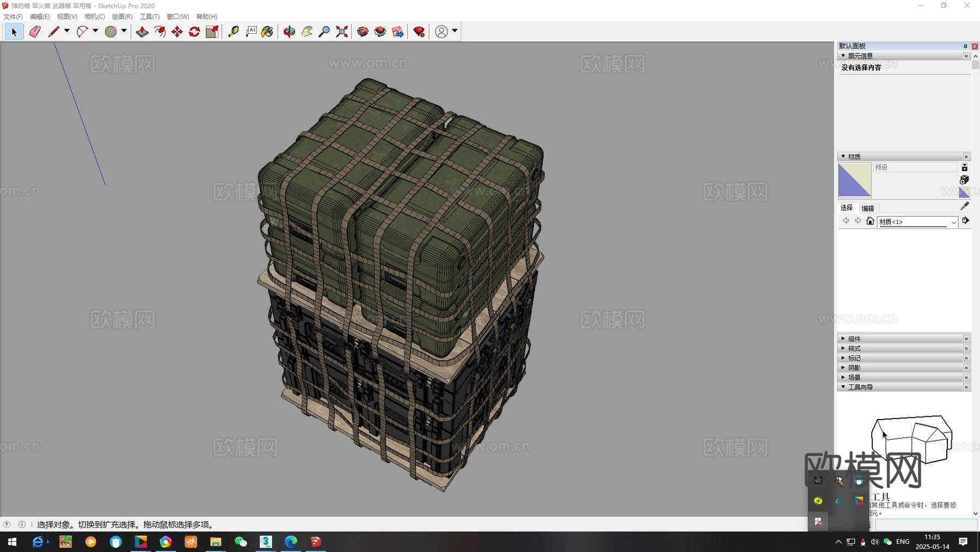Click the measurements input box
This screenshot has height=552, width=980.
click(926, 524)
